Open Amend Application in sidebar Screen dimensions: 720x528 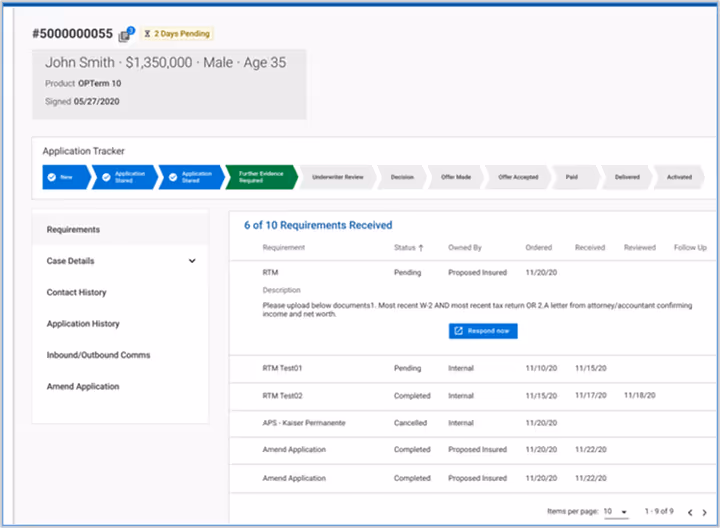pos(83,387)
